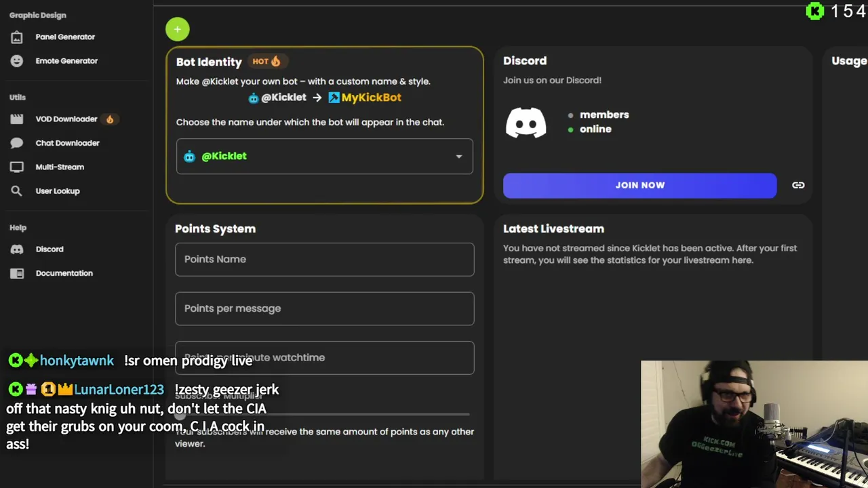Click the Points System heading
Image resolution: width=868 pixels, height=488 pixels.
click(215, 229)
